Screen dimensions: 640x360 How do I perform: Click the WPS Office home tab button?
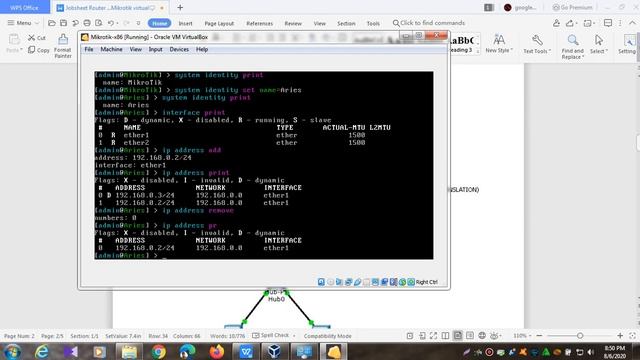pos(24,7)
